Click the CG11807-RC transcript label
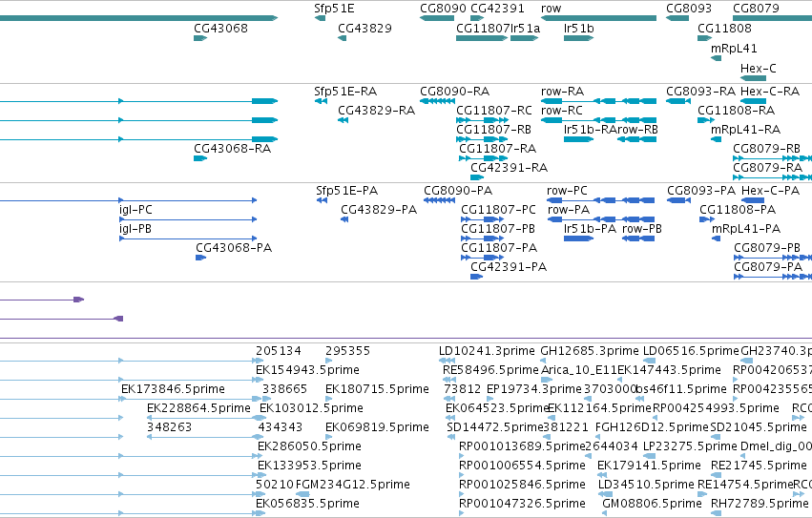Screen dimensions: 812x518 tap(494, 111)
